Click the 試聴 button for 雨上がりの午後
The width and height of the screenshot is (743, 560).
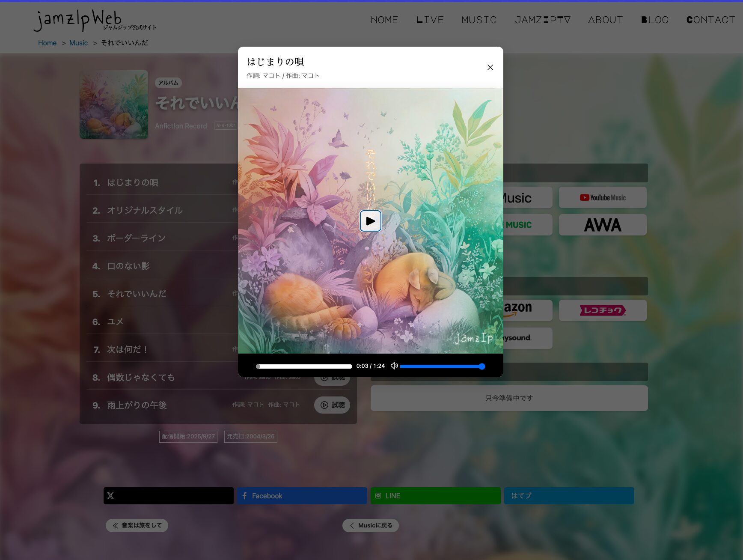tap(332, 405)
